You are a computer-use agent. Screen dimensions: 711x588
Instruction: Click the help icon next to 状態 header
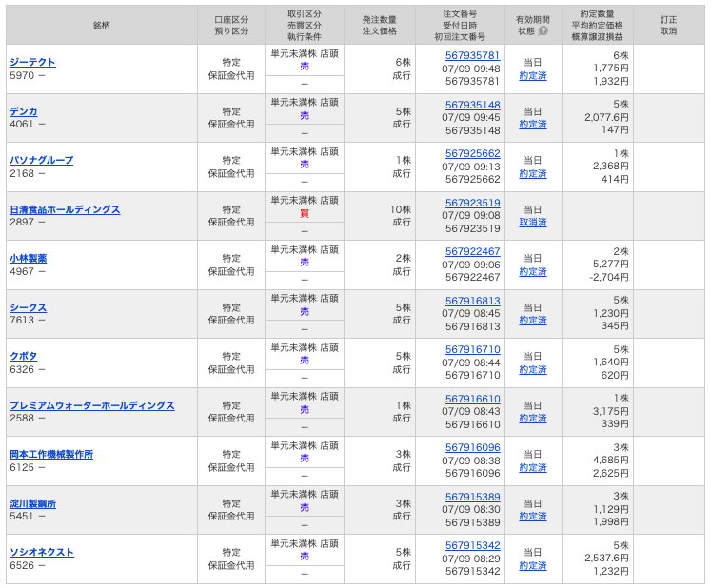pos(543,30)
